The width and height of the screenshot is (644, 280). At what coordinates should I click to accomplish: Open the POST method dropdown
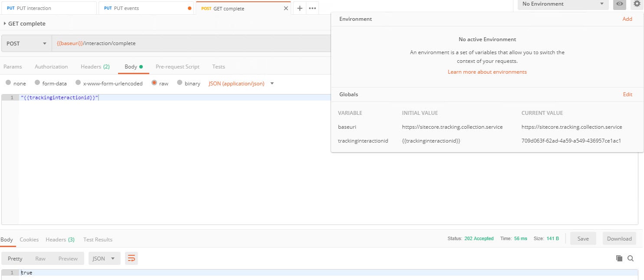pyautogui.click(x=26, y=43)
